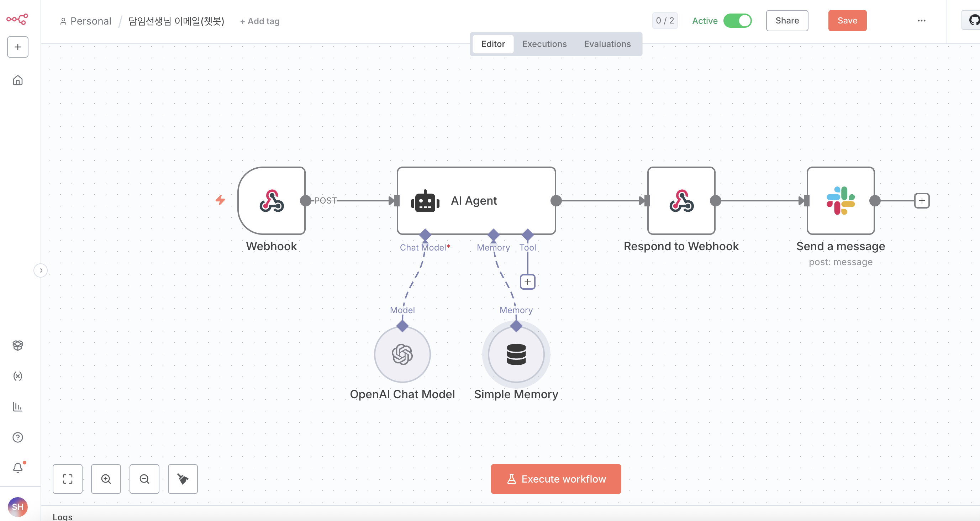Image resolution: width=980 pixels, height=521 pixels.
Task: Select the Respond to Webhook node
Action: (x=681, y=201)
